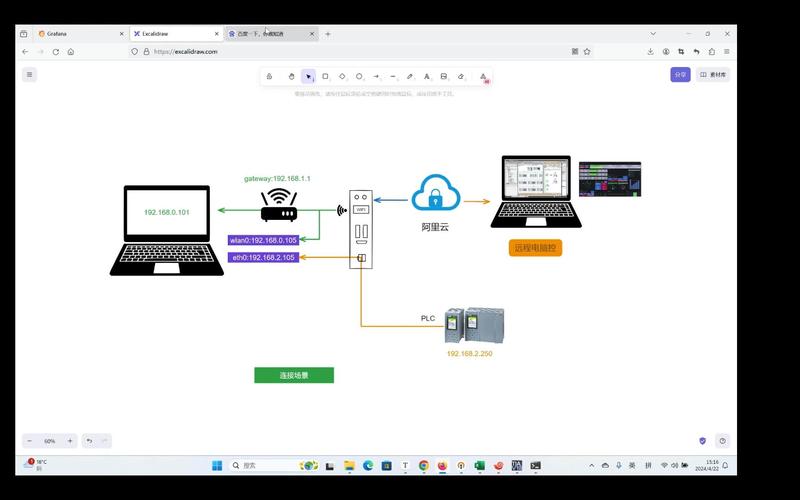Select the Hand pan tool
Image resolution: width=800 pixels, height=500 pixels.
(291, 76)
